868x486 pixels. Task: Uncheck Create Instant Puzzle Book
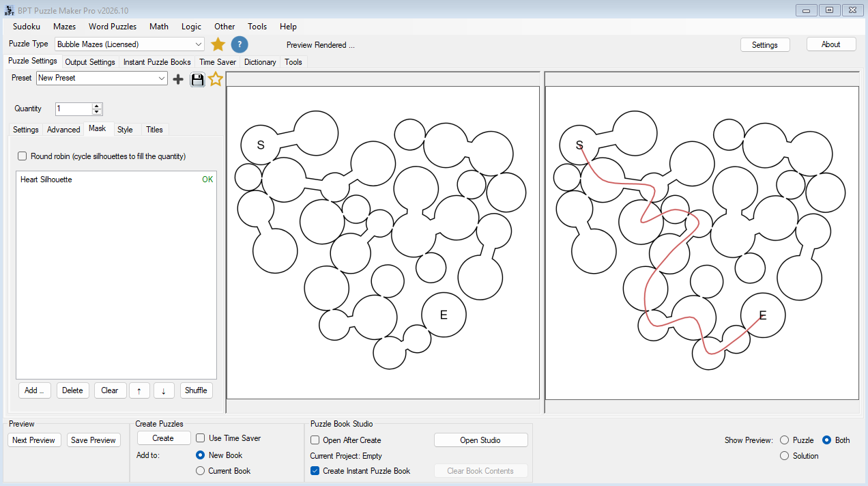tap(315, 471)
